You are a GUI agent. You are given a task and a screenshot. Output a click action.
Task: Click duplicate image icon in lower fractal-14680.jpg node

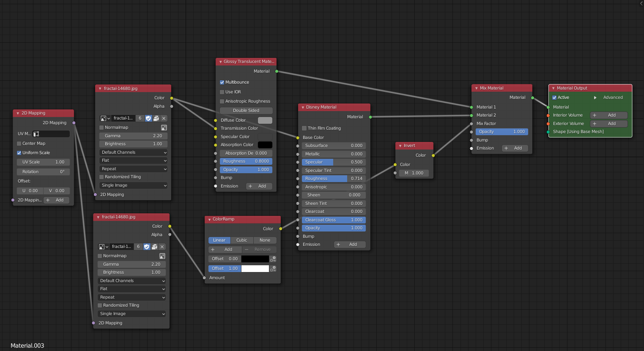(154, 247)
